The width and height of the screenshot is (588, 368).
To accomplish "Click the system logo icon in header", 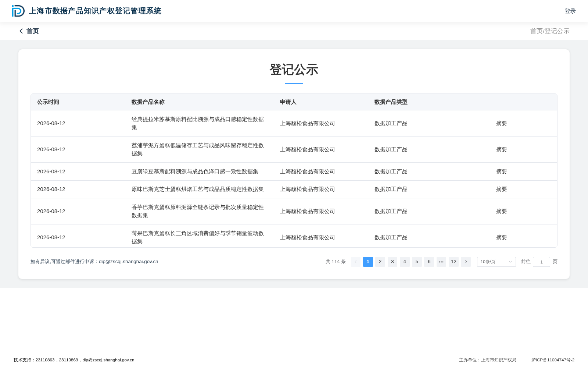I will click(18, 11).
